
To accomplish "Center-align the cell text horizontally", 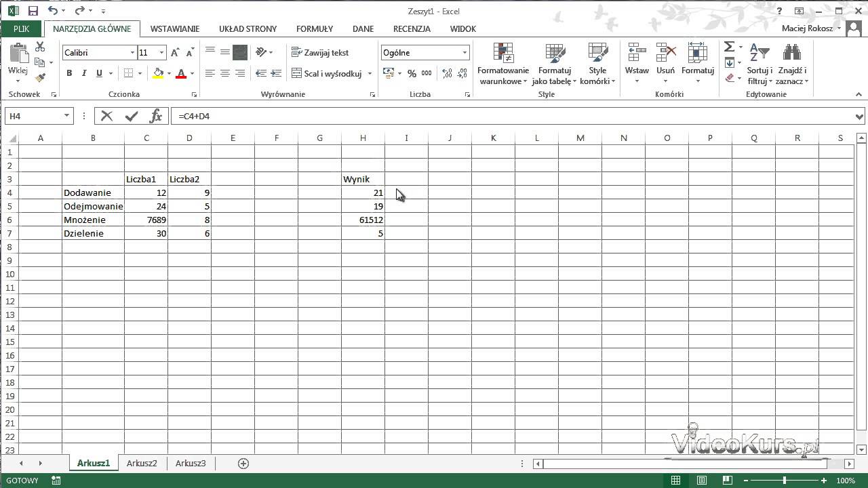I will click(x=225, y=73).
